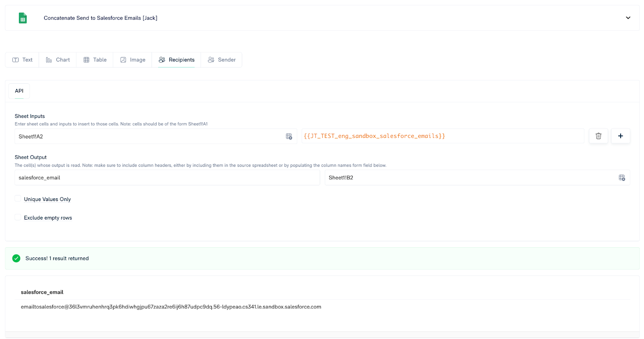The image size is (644, 339).
Task: Click the salesforce_email column name field
Action: coord(167,178)
